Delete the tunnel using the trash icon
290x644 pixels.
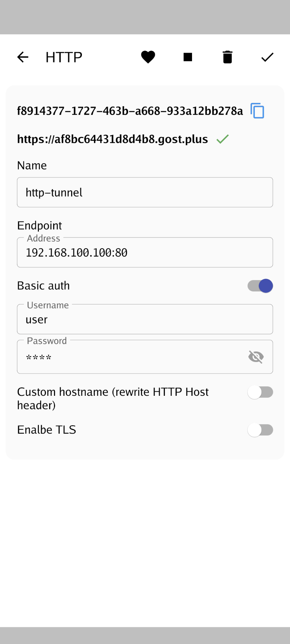click(x=228, y=57)
